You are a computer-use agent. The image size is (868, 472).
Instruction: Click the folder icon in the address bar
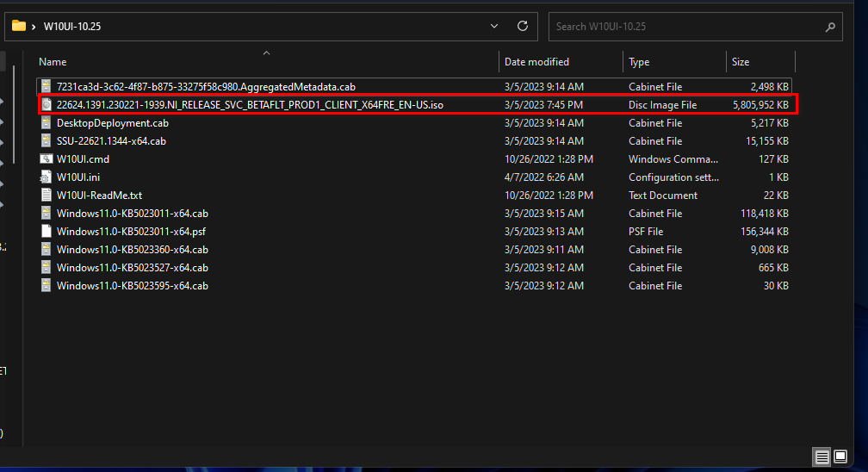(x=19, y=26)
